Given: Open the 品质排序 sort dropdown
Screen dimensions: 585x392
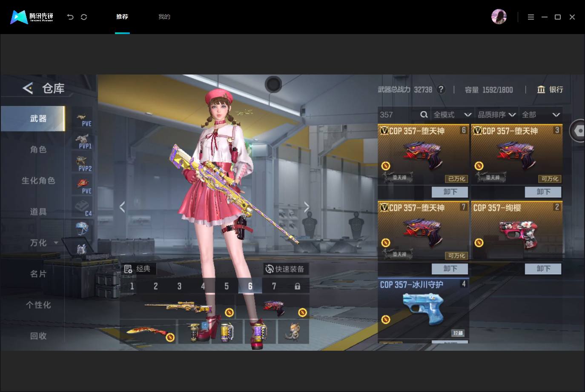Looking at the screenshot, I should (497, 114).
